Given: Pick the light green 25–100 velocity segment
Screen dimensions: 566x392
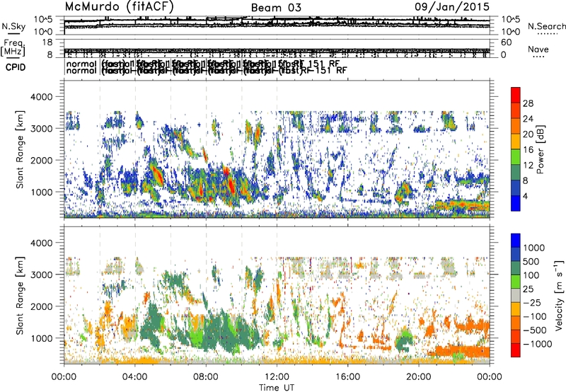Looking at the screenshot, I should click(516, 282).
